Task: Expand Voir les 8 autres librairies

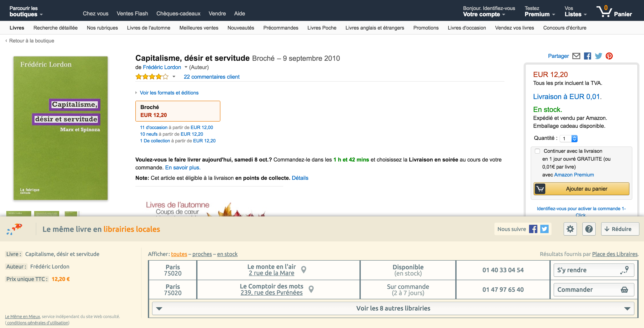Action: click(x=393, y=308)
